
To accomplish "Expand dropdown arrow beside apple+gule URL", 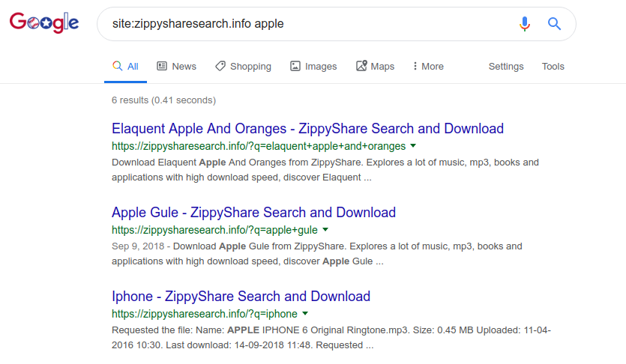I will [325, 230].
